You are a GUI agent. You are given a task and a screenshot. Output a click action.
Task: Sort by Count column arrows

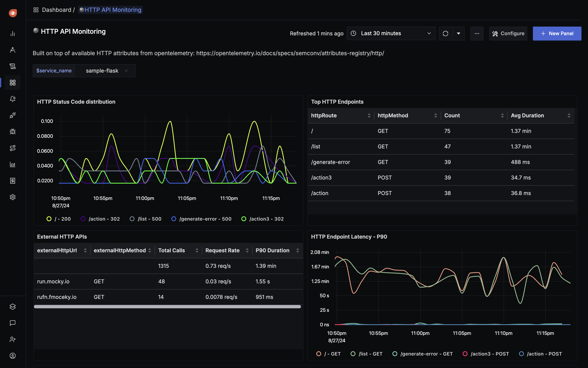coord(502,115)
